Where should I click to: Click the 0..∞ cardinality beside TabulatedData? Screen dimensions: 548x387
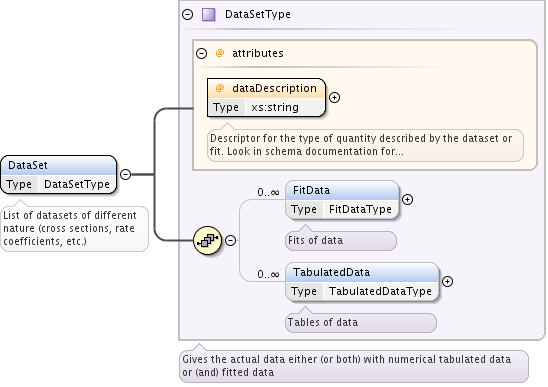point(268,274)
